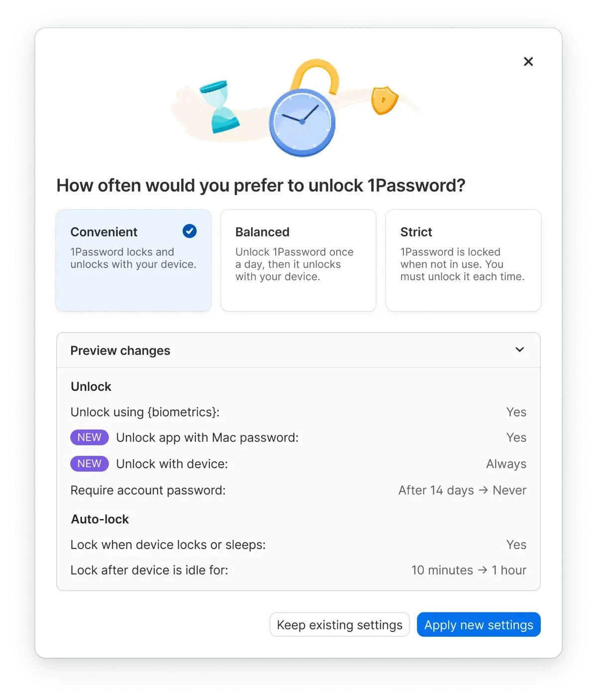Click the hourglass illustration icon
This screenshot has width=597, height=700.
coord(219,107)
